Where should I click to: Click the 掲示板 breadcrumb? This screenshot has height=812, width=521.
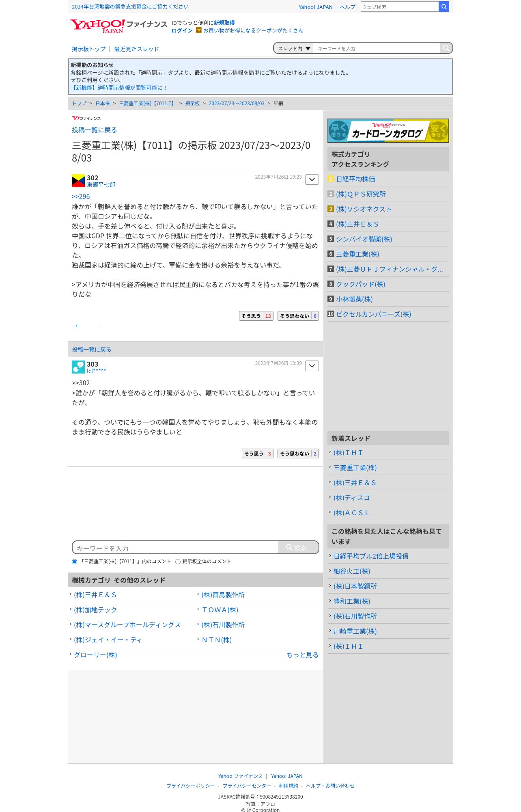192,103
